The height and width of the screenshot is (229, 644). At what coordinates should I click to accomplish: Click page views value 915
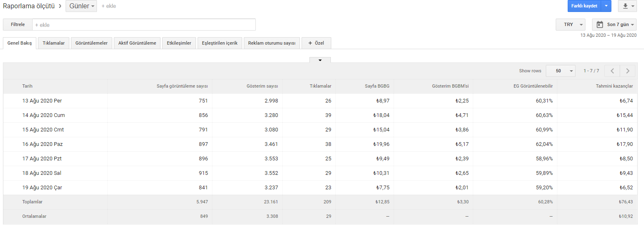click(203, 173)
